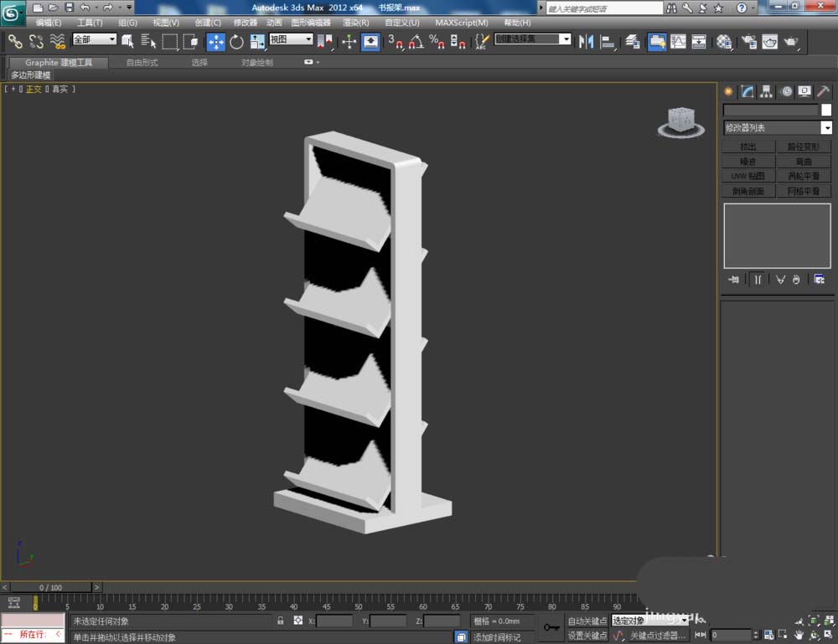Switch to the 自由形式 ribbon tab
The width and height of the screenshot is (838, 644).
click(x=141, y=63)
